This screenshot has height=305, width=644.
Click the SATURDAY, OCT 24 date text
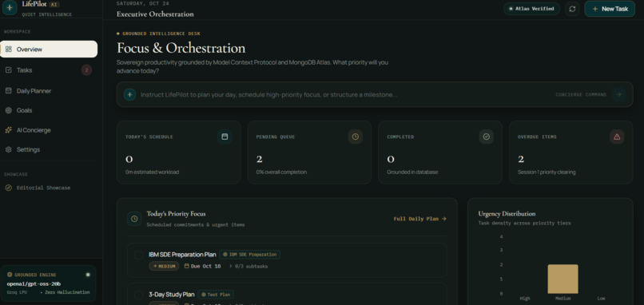click(142, 3)
